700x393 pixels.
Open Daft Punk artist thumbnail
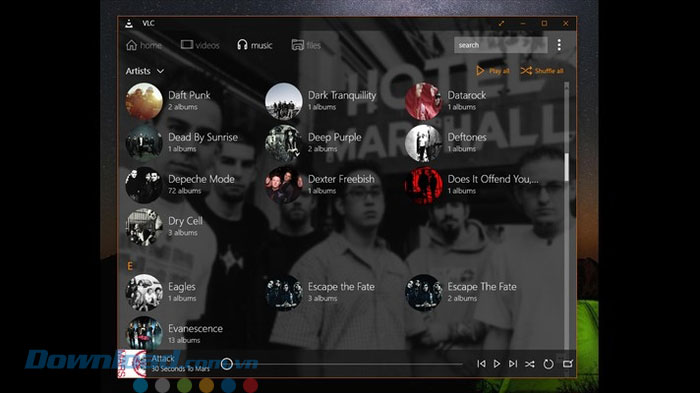pos(144,101)
